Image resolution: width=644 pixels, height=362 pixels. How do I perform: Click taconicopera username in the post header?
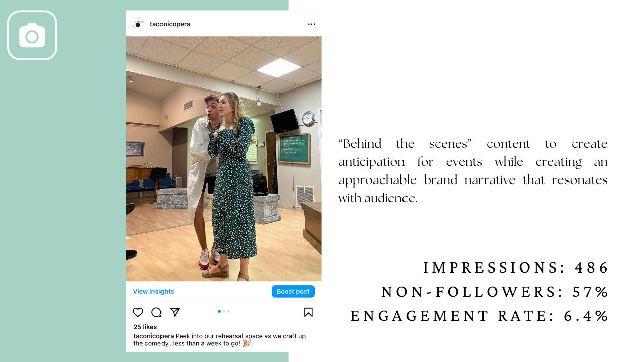(170, 24)
